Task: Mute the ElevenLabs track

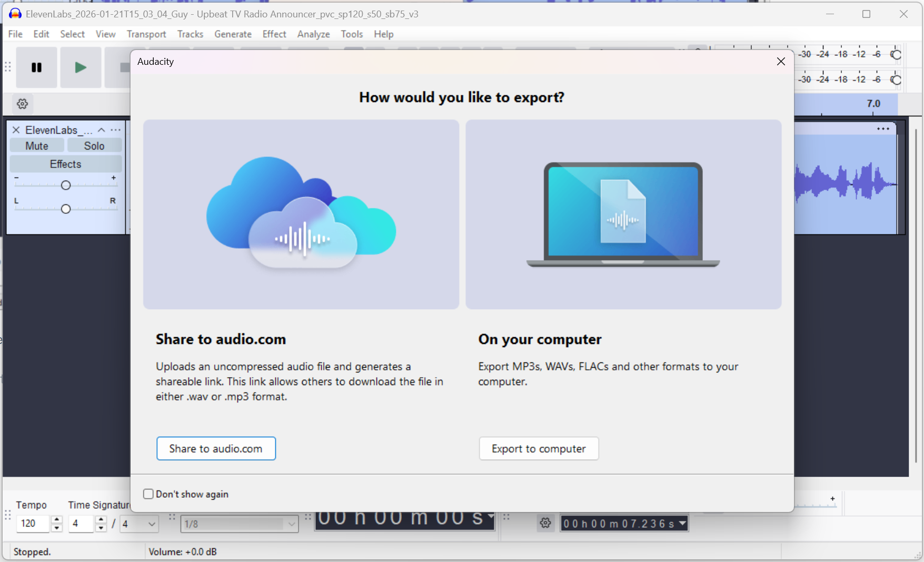Action: (37, 146)
